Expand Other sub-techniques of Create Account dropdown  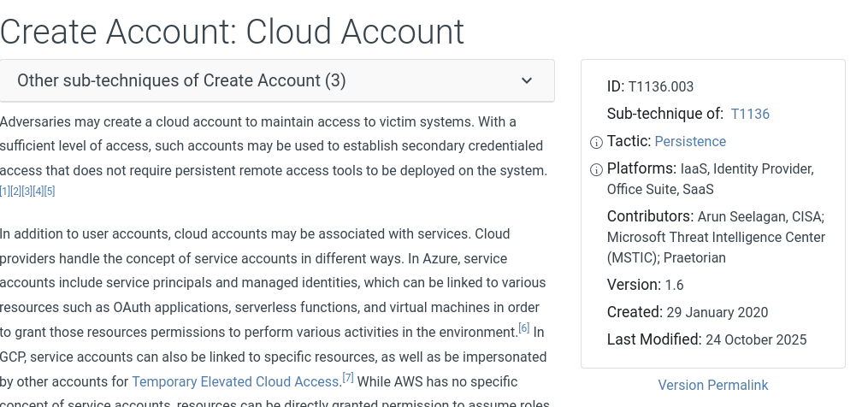pyautogui.click(x=277, y=81)
